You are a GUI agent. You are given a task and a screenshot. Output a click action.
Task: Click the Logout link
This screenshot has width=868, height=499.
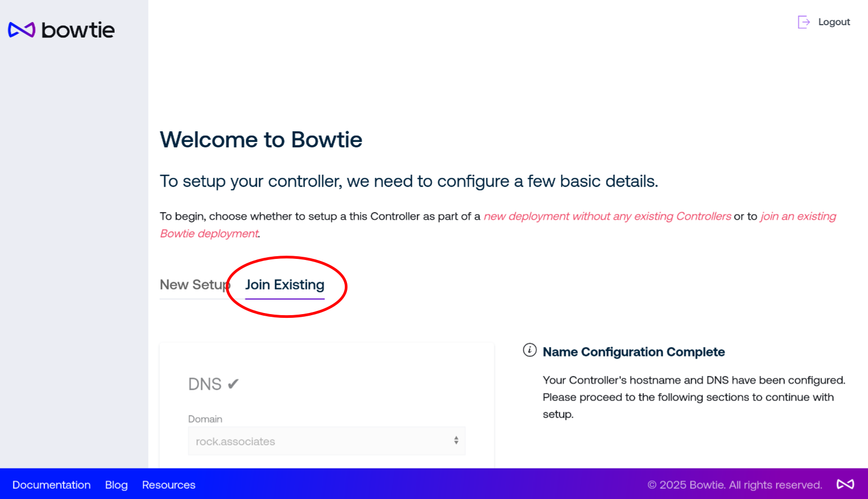(x=834, y=22)
